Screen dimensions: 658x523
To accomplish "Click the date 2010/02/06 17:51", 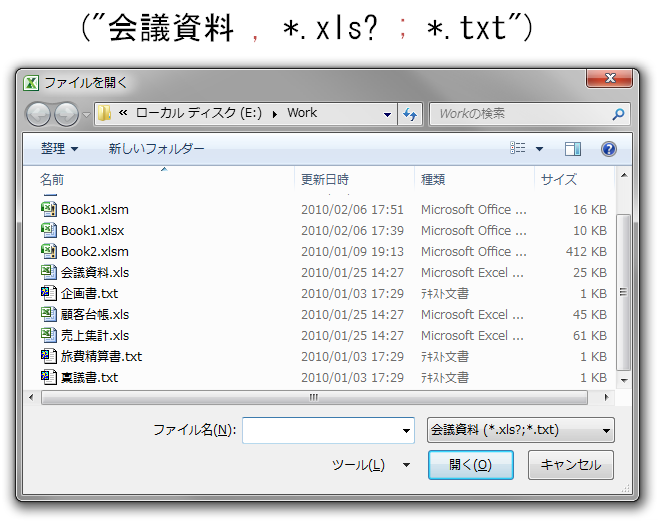I will [x=352, y=209].
